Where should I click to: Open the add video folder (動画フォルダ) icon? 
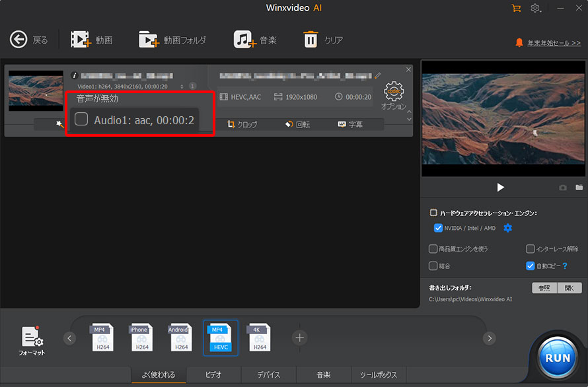[149, 40]
